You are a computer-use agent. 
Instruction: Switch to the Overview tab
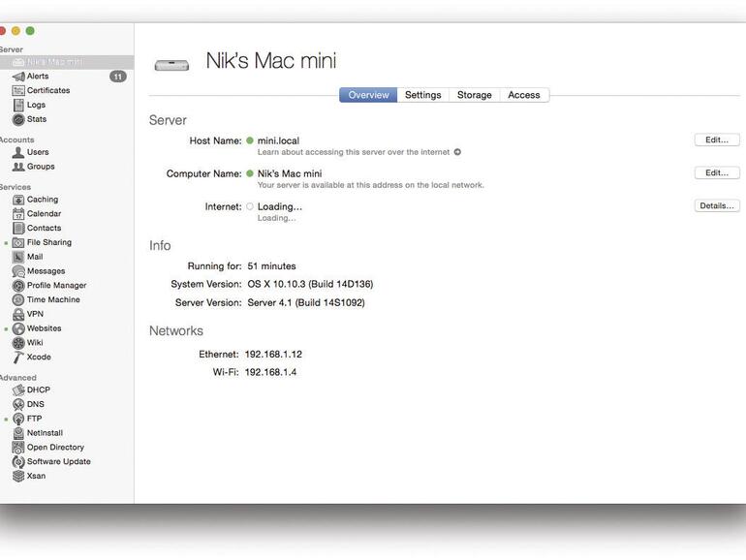[368, 95]
